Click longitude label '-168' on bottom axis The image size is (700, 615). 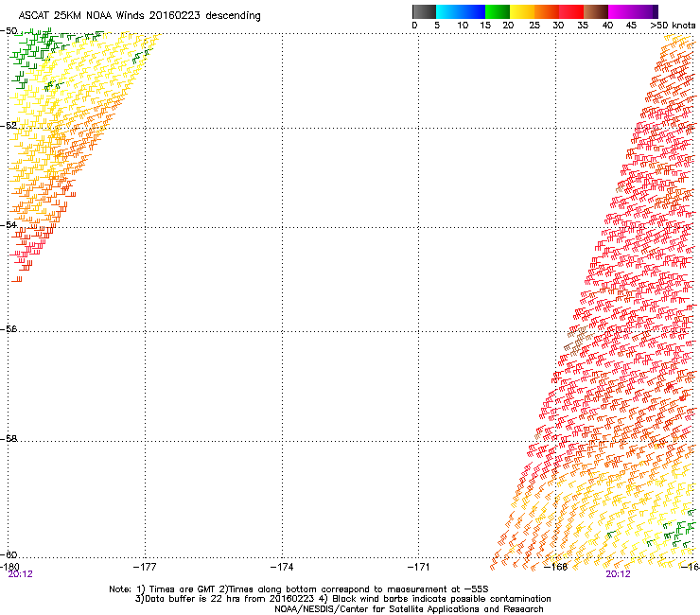click(x=556, y=567)
